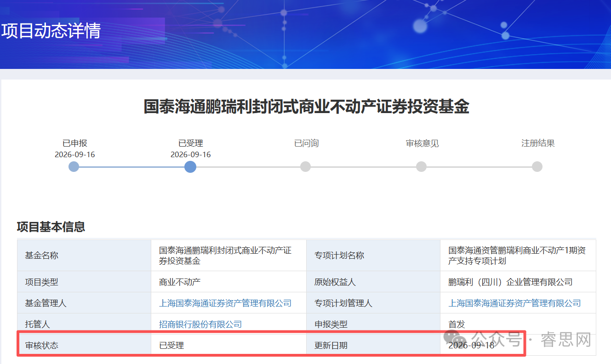Image resolution: width=611 pixels, height=364 pixels.
Task: Click the 已受理 progress step circle
Action: point(190,166)
